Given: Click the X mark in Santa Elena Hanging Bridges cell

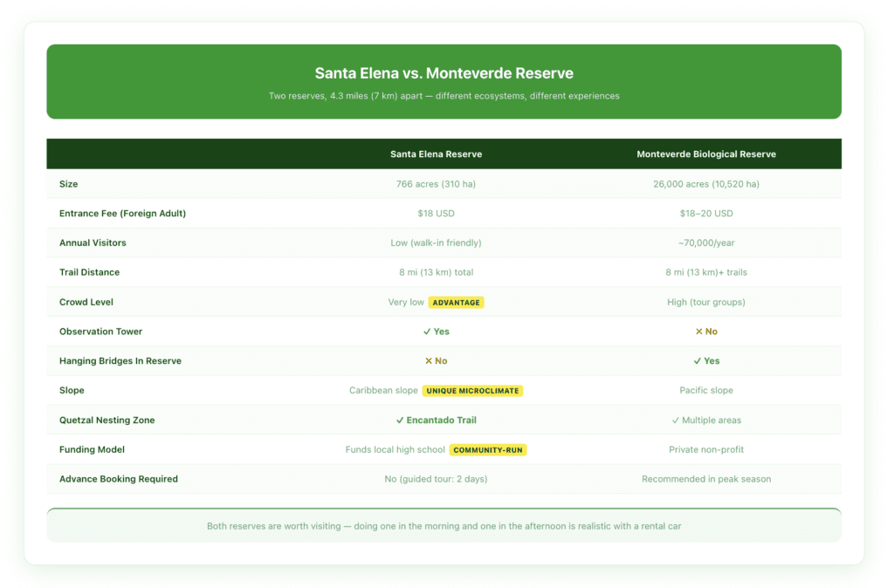Looking at the screenshot, I should point(428,361).
